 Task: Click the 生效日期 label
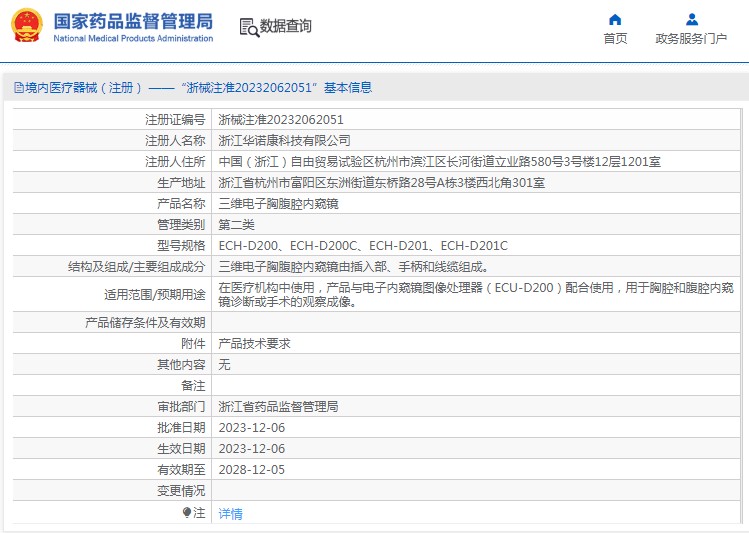(x=181, y=448)
